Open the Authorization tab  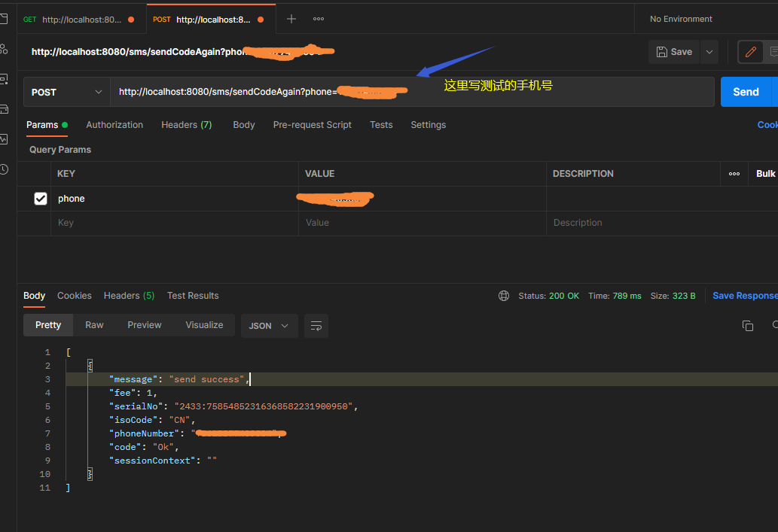tap(114, 125)
